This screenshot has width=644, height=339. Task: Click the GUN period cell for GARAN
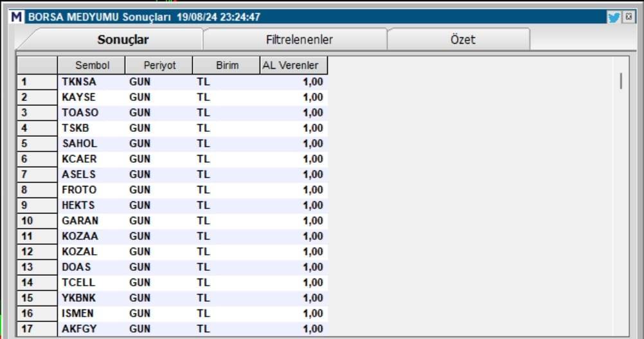coord(159,221)
